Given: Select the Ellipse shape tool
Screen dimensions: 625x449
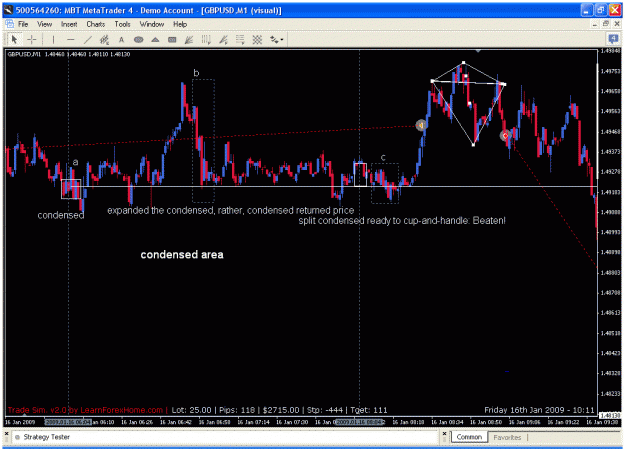Looking at the screenshot, I should pos(138,39).
